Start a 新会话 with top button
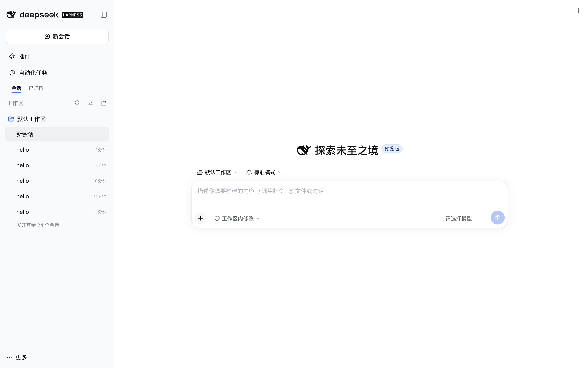Viewport: 588px width, 368px height. click(x=57, y=37)
